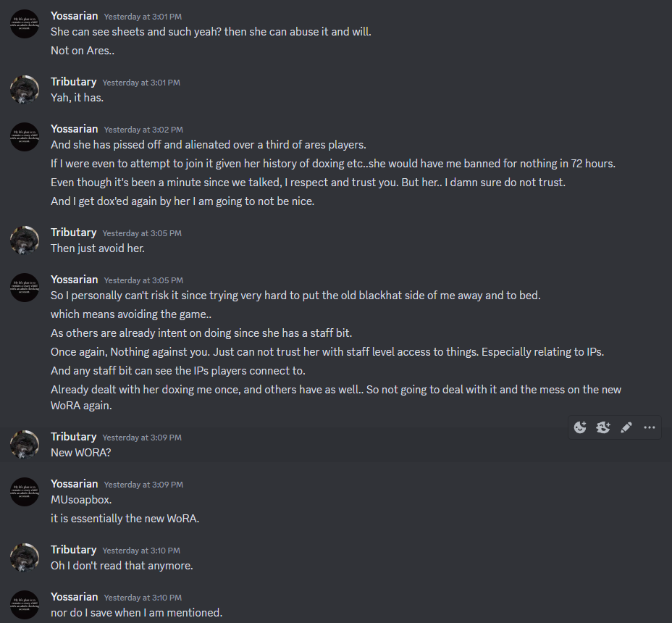Open Yossarian's profile via his topmost avatar
The image size is (672, 623).
click(24, 24)
